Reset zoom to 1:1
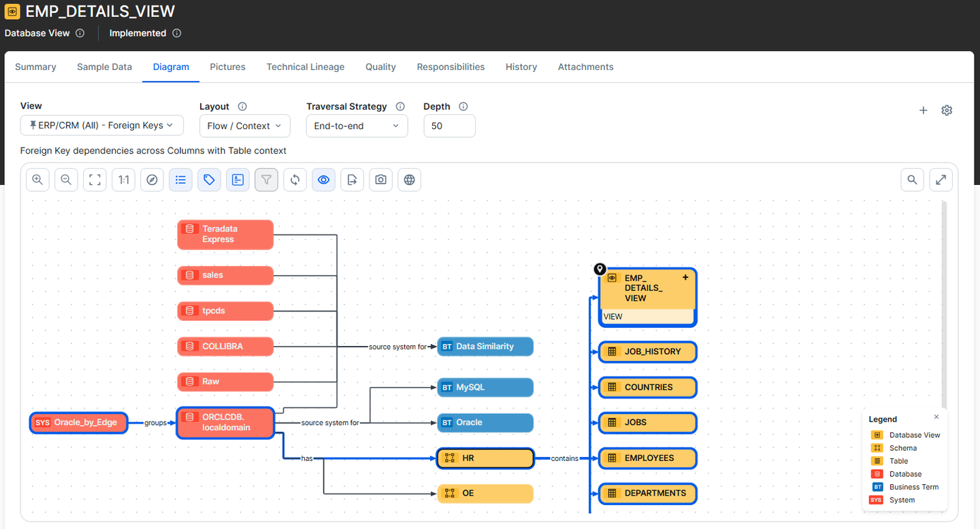The height and width of the screenshot is (529, 980). tap(123, 180)
